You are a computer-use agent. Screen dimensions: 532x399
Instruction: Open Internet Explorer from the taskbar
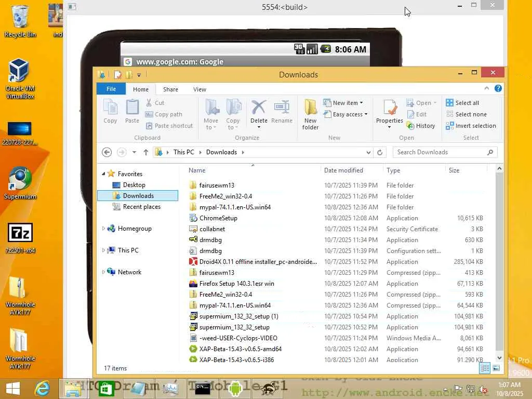(x=43, y=389)
